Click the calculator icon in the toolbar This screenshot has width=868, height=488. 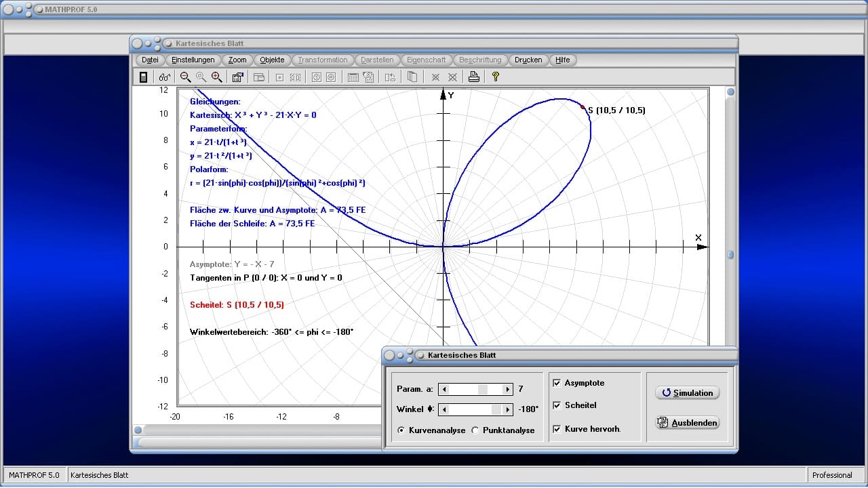point(144,77)
